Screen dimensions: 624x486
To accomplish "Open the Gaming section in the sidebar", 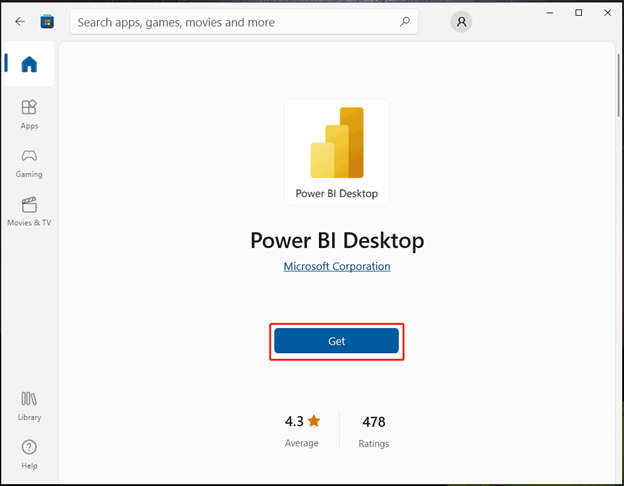I will click(x=29, y=162).
